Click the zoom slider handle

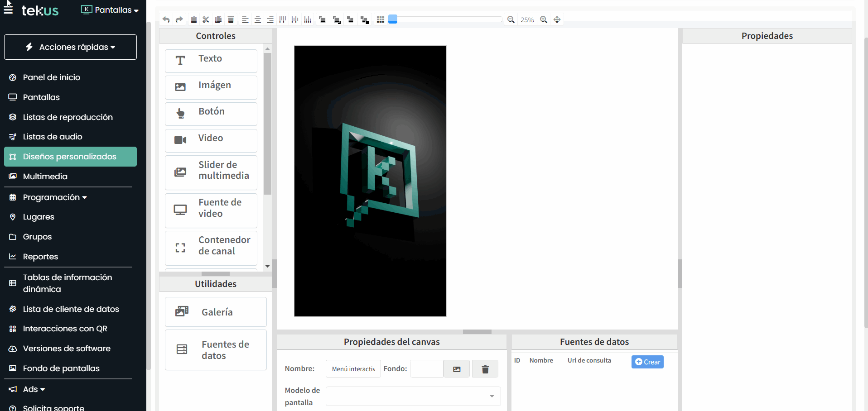point(393,19)
